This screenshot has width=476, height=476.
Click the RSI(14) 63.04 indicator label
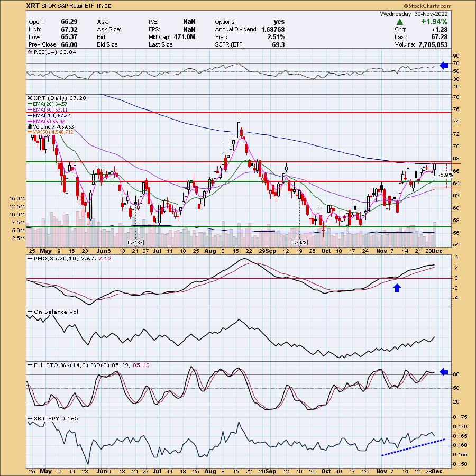[x=54, y=52]
